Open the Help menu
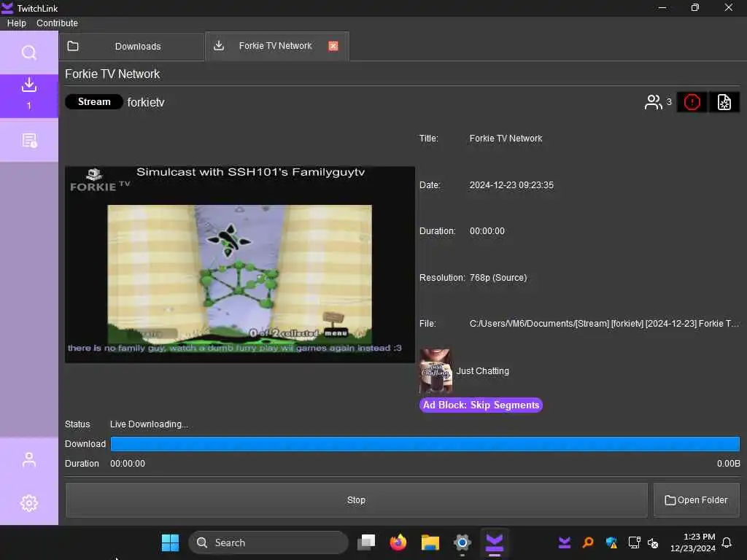 coord(17,23)
